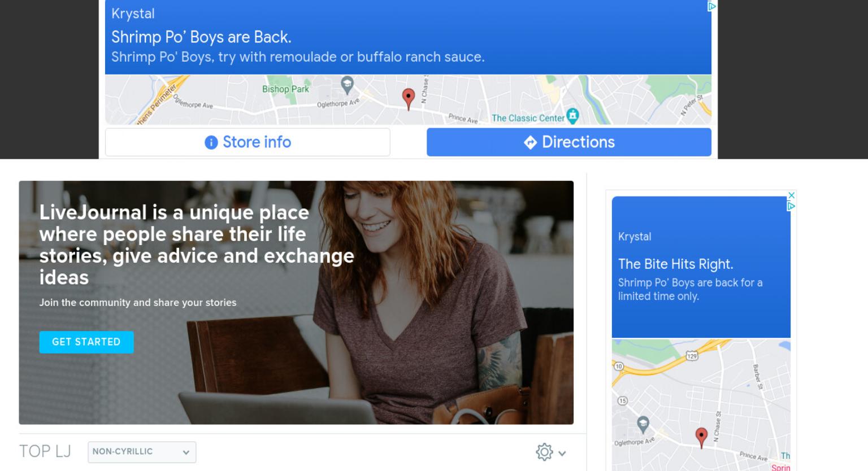
Task: Open AdChoices icon on top banner ad
Action: (711, 6)
